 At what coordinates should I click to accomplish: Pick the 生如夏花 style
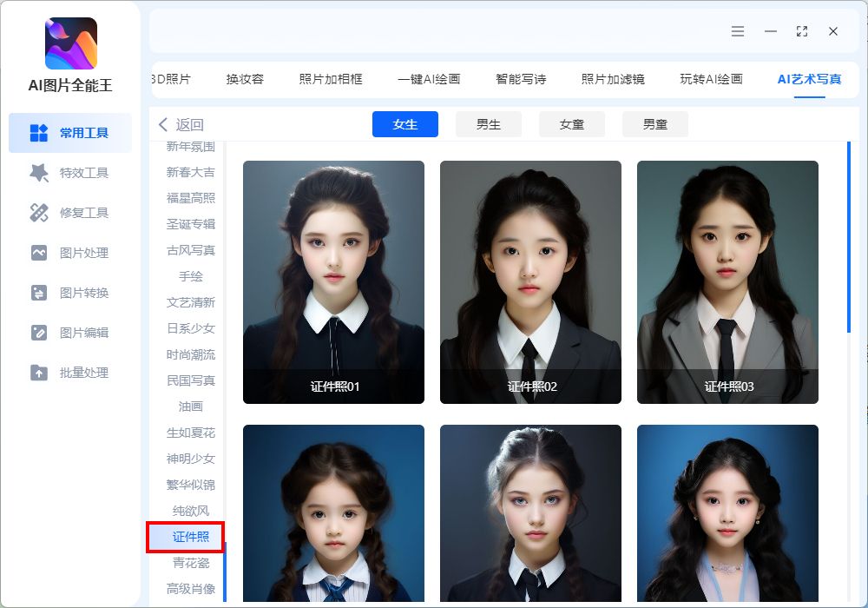pyautogui.click(x=190, y=433)
